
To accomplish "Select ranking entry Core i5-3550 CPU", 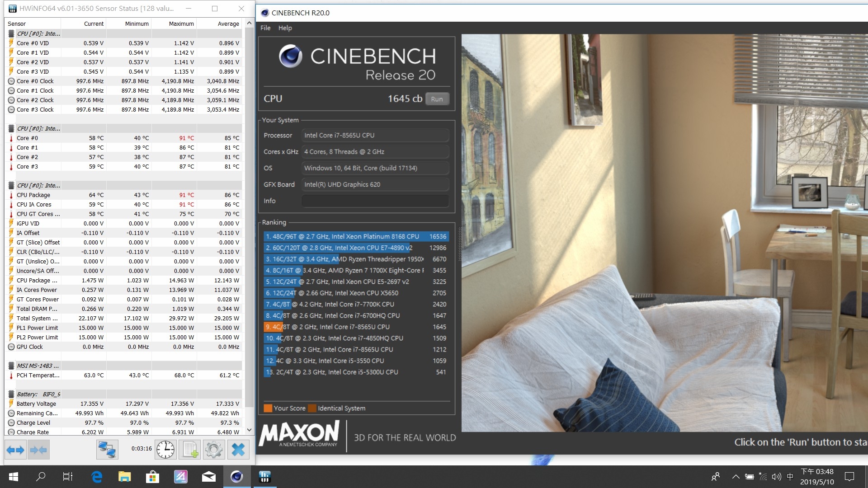I will click(x=356, y=361).
